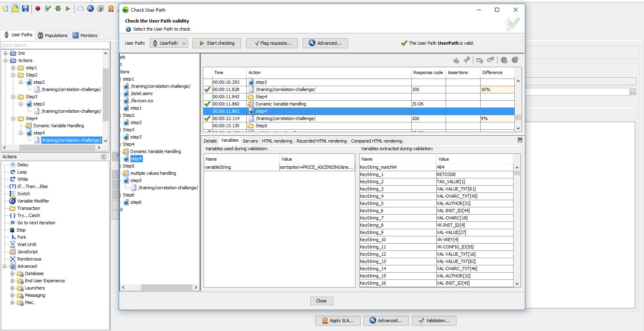Open the HTML rendering tab
The image size is (644, 331).
click(277, 141)
